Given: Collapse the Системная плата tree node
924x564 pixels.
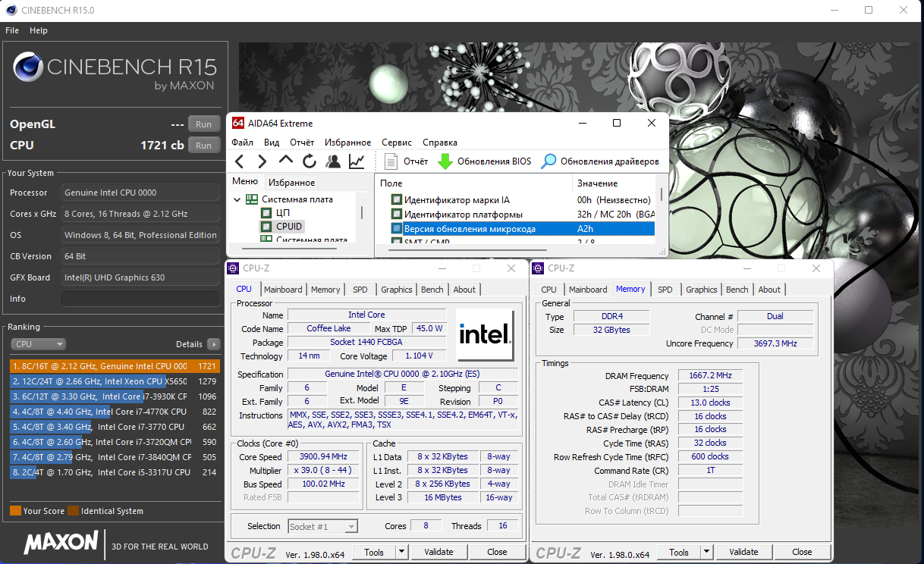Looking at the screenshot, I should [x=237, y=199].
